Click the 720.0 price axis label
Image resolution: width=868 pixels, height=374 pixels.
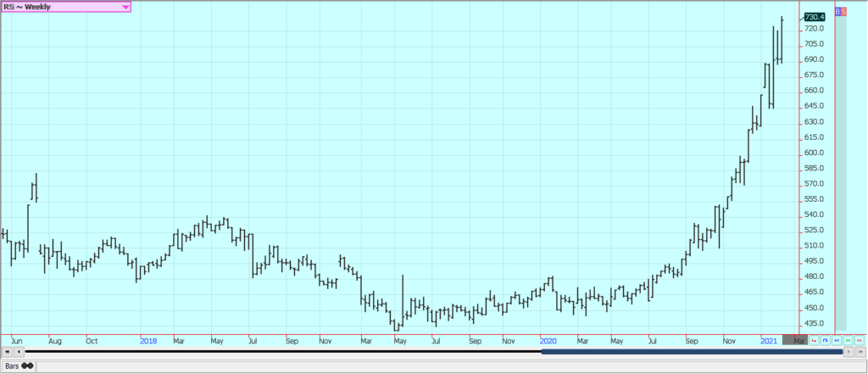(x=814, y=28)
